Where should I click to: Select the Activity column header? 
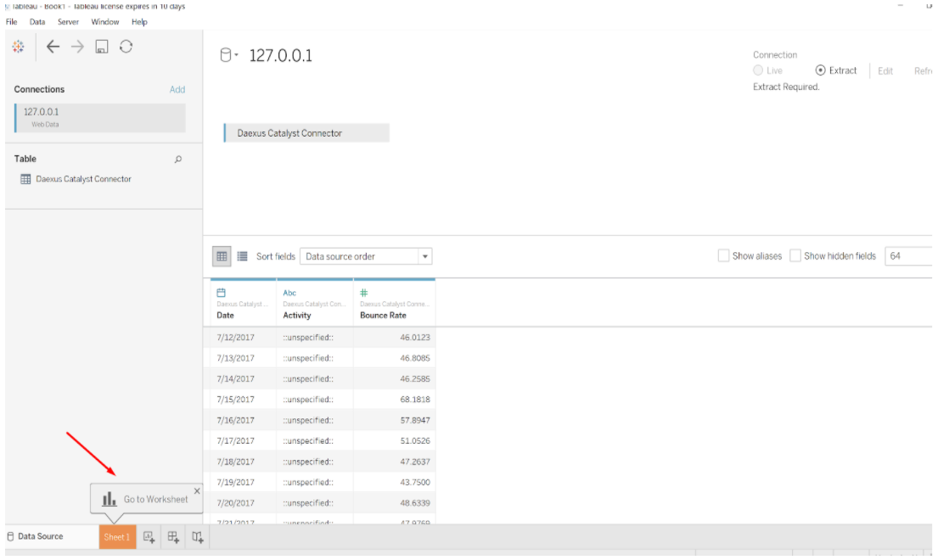(x=315, y=304)
